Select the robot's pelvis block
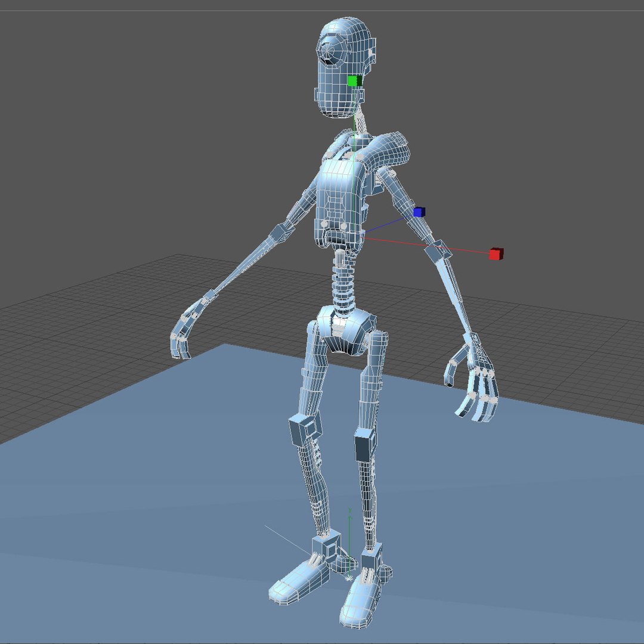The width and height of the screenshot is (644, 644). tap(346, 329)
